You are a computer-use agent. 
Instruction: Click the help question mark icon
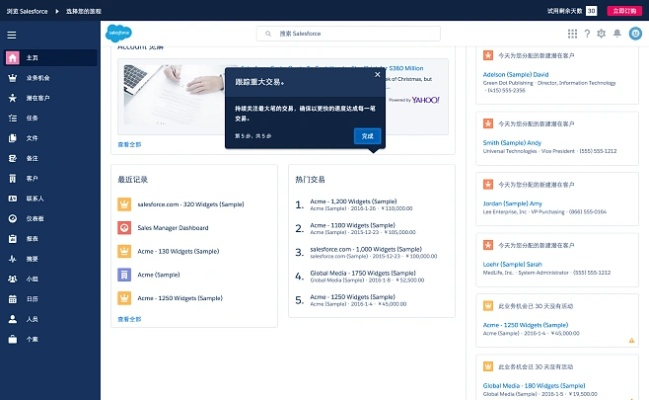(x=586, y=34)
